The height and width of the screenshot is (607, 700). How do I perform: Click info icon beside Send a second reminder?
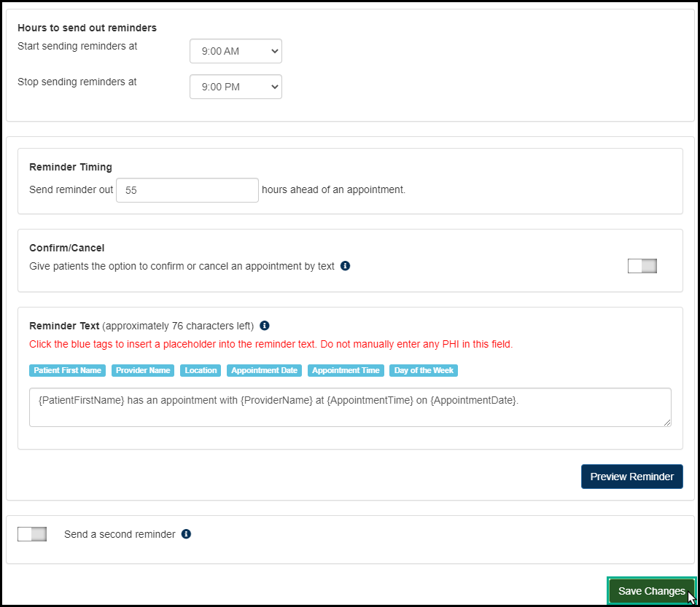[186, 534]
